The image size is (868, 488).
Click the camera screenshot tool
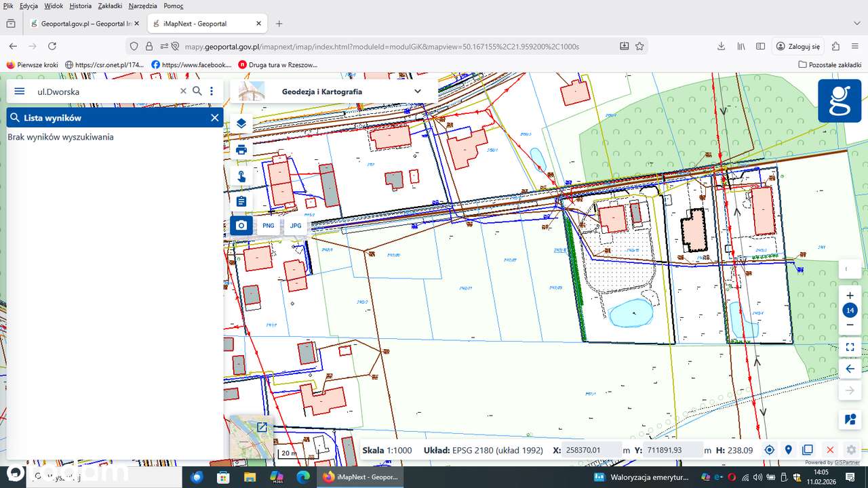pos(241,226)
